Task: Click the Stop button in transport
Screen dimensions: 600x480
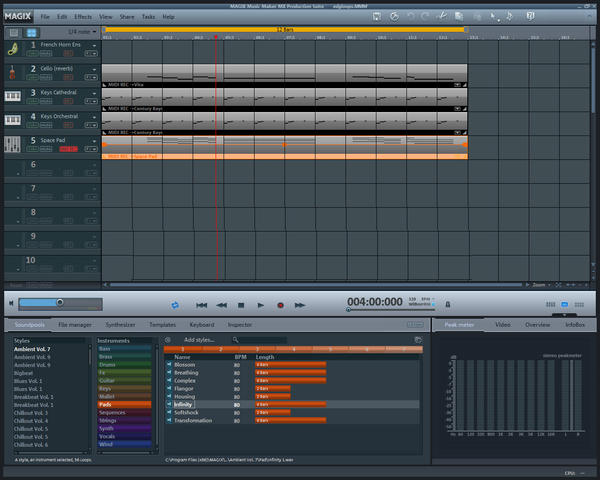Action: point(241,305)
